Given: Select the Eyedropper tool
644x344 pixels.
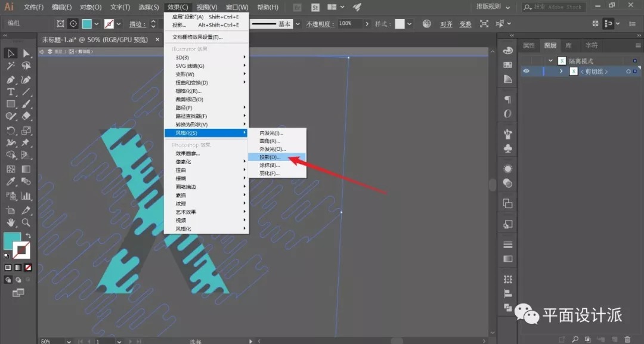Looking at the screenshot, I should pyautogui.click(x=11, y=181).
